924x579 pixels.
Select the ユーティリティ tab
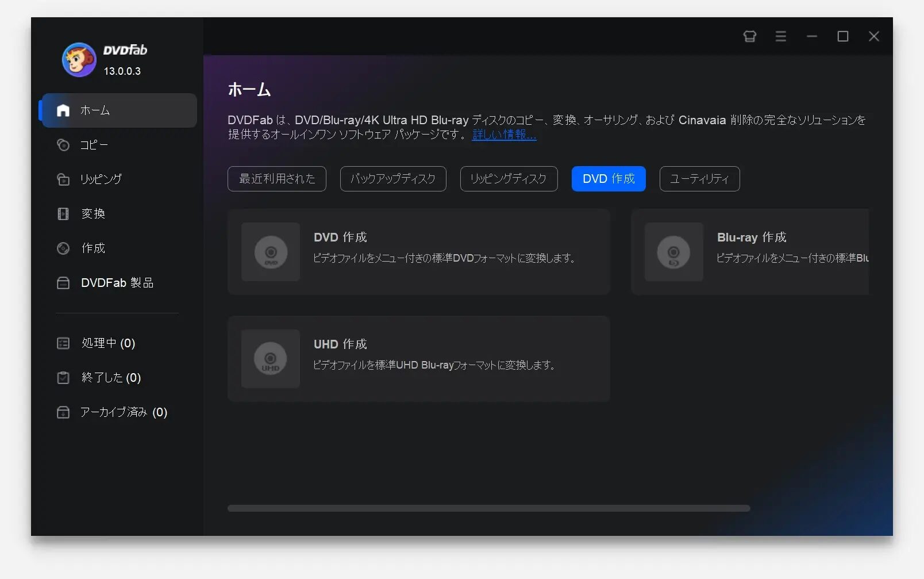[x=699, y=179]
